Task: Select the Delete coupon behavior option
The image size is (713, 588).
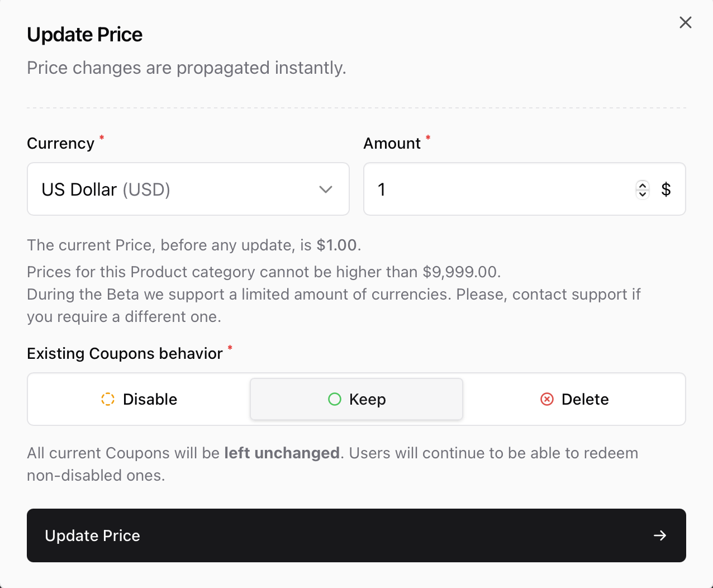Action: click(x=574, y=399)
